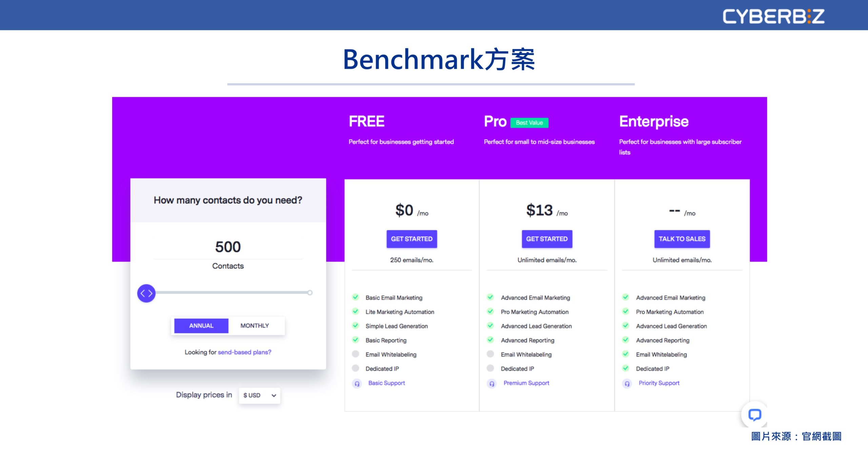This screenshot has width=868, height=454.
Task: Click GET STARTED under the $0 FREE plan
Action: click(412, 239)
